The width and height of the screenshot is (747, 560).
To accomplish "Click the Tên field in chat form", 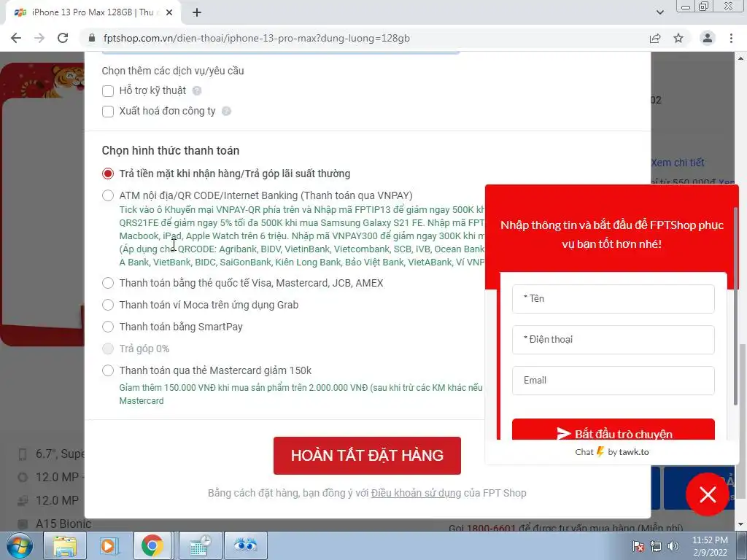I will [613, 298].
